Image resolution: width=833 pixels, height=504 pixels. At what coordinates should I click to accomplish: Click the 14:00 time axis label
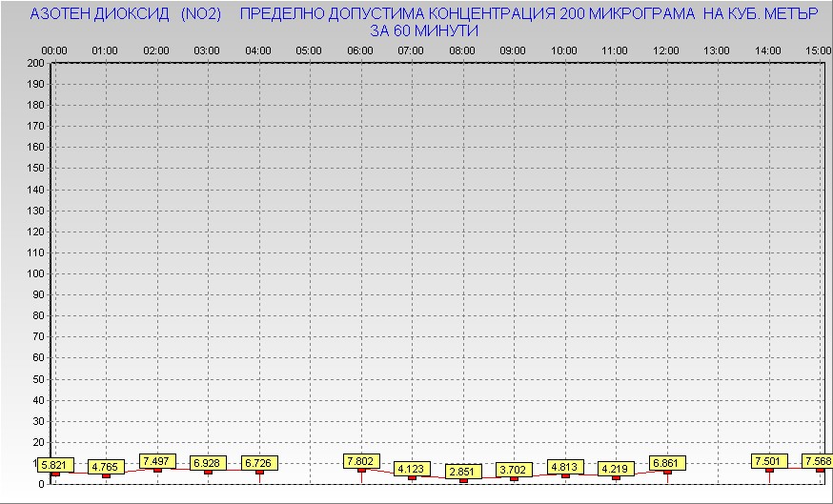point(768,51)
